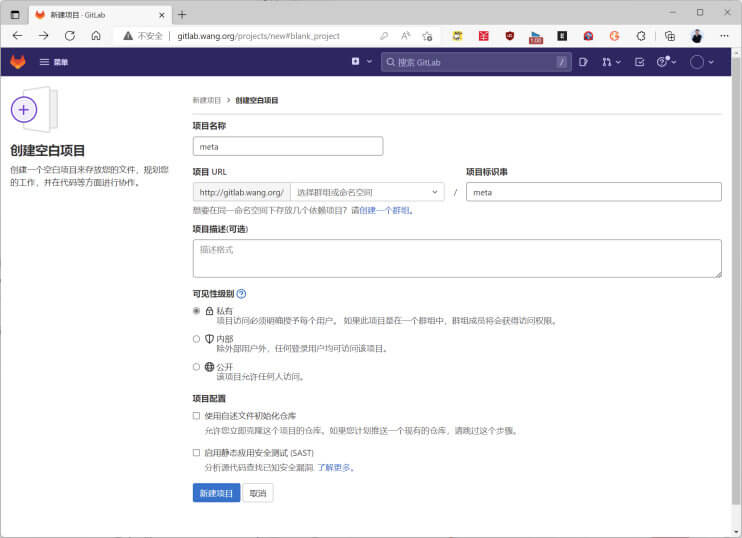Click the user avatar in navbar
Image resolution: width=742 pixels, height=538 pixels.
pos(697,62)
